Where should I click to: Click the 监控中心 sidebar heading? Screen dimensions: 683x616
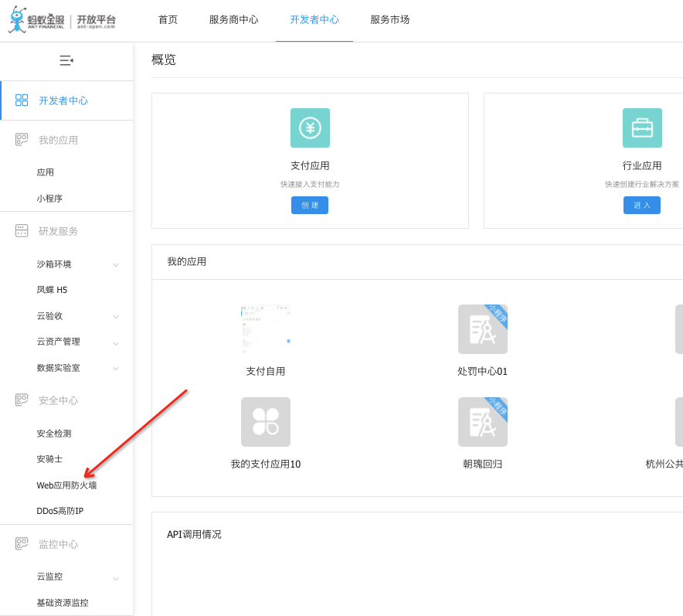click(59, 544)
